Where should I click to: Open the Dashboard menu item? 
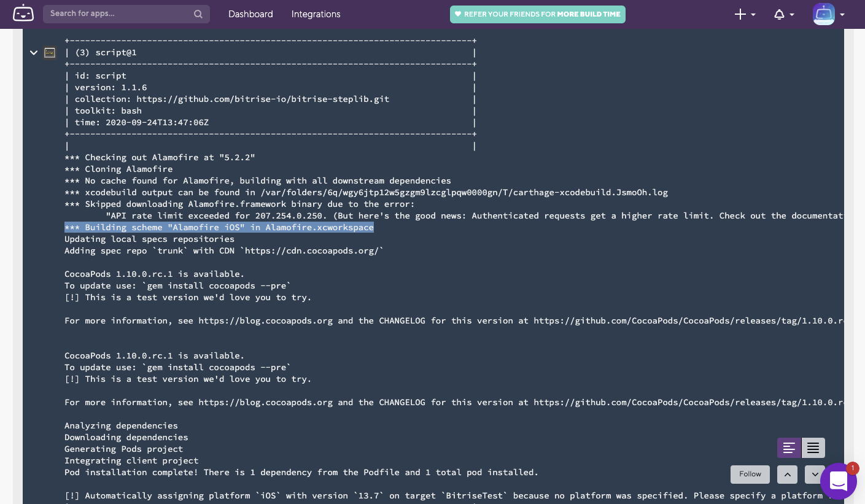[250, 14]
